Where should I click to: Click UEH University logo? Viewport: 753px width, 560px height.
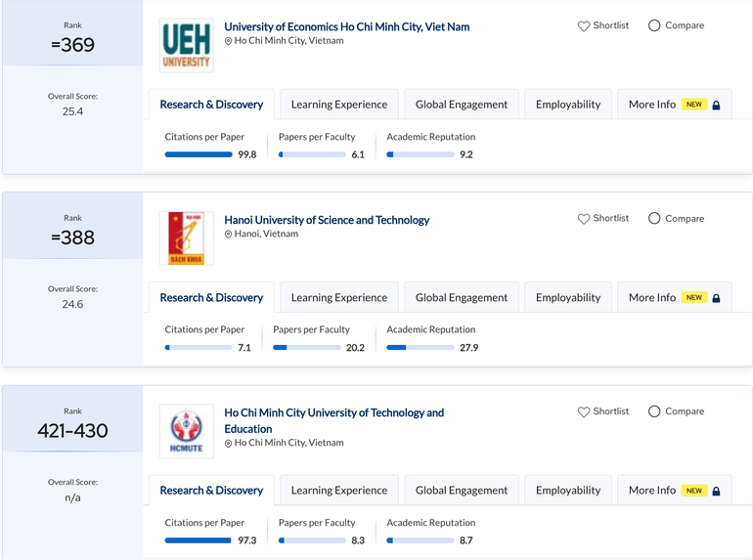pyautogui.click(x=186, y=46)
